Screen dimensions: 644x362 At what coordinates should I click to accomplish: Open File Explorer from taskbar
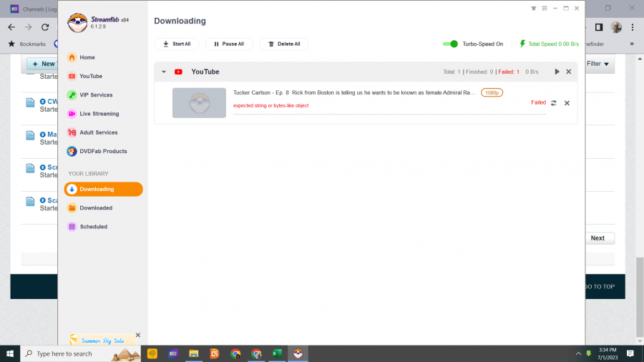point(193,353)
